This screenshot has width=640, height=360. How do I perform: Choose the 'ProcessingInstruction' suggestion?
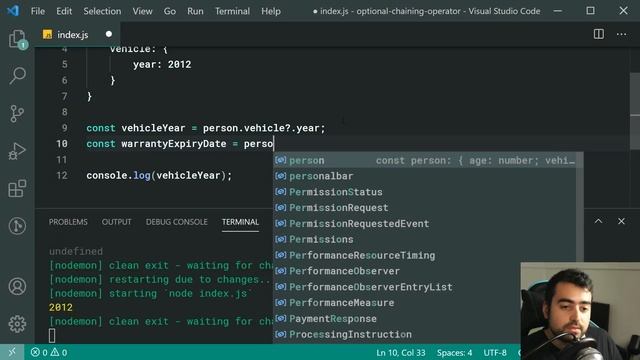(x=397, y=335)
